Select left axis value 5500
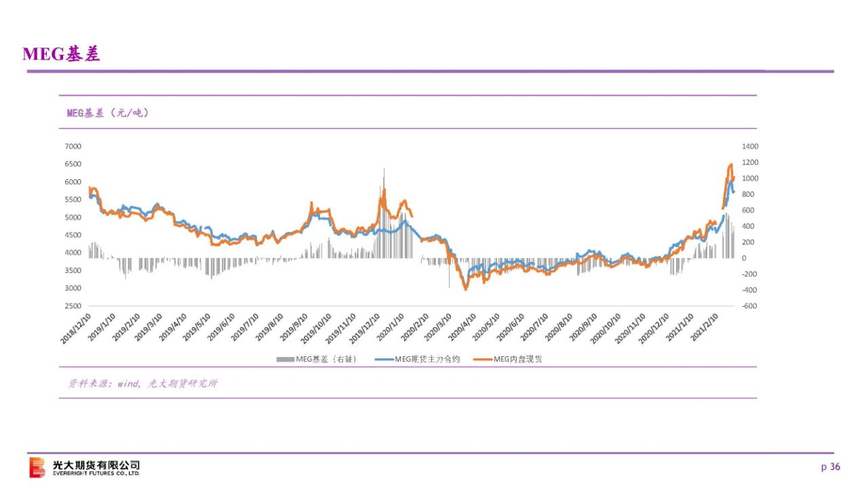Viewport: 868px width, 488px height. click(x=73, y=200)
